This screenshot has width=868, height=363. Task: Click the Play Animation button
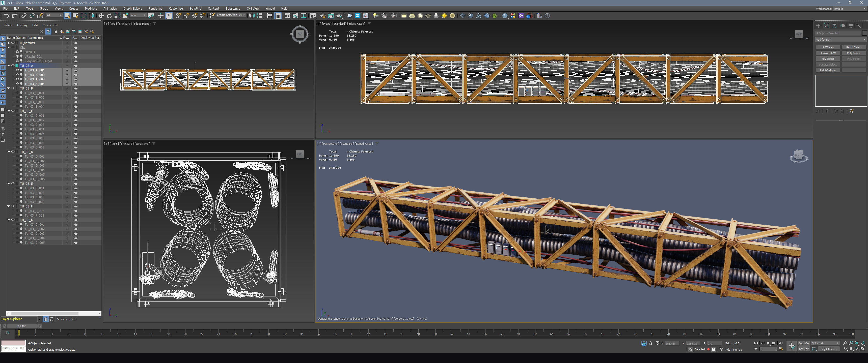pos(768,343)
